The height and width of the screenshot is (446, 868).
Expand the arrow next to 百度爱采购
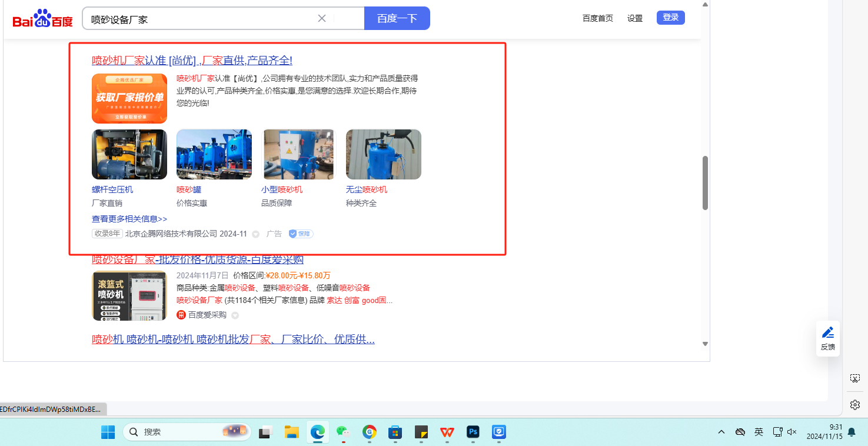[235, 315]
